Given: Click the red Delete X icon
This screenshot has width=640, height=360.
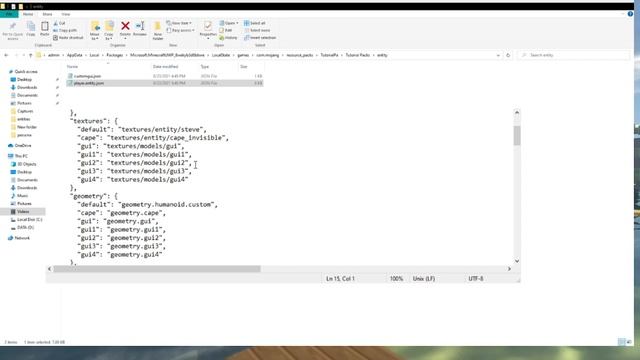Looking at the screenshot, I should pyautogui.click(x=125, y=26).
